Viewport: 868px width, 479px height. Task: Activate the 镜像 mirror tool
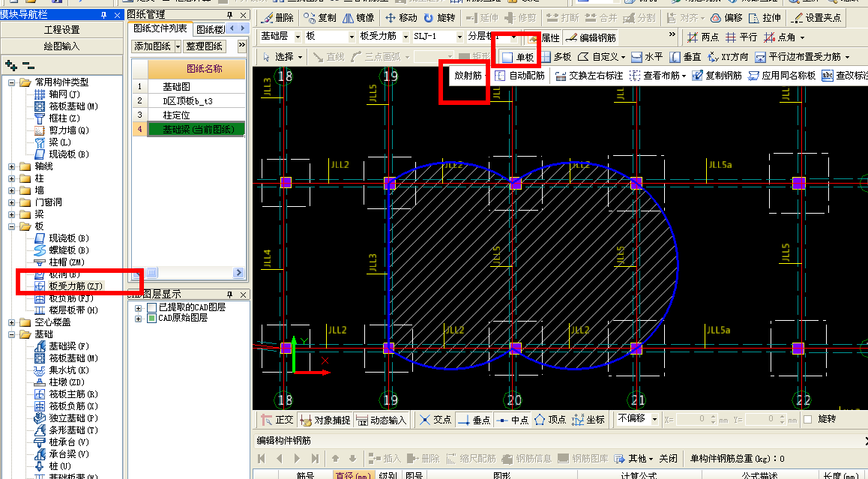359,18
